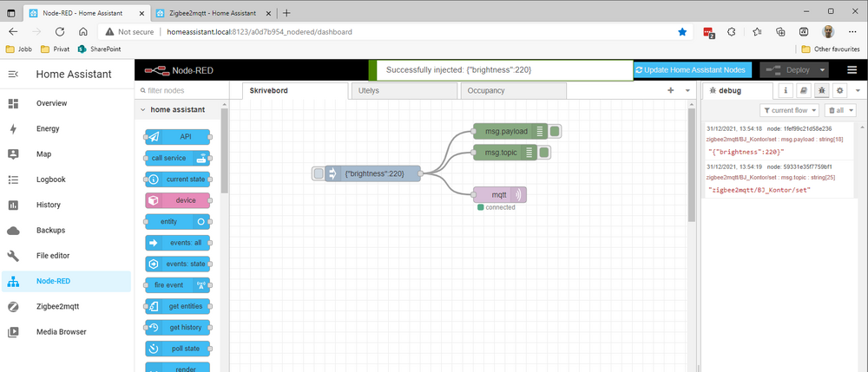
Task: Open the debug messages sidebar icon
Action: 821,90
